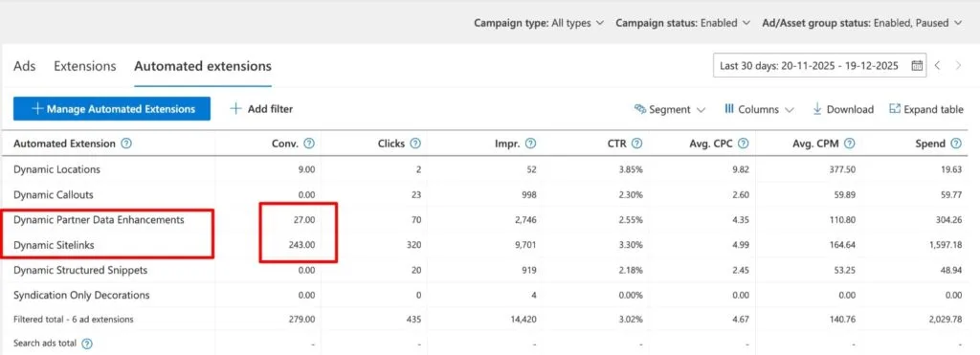The width and height of the screenshot is (980, 355).
Task: Sort by Impr. column header
Action: coord(507,144)
